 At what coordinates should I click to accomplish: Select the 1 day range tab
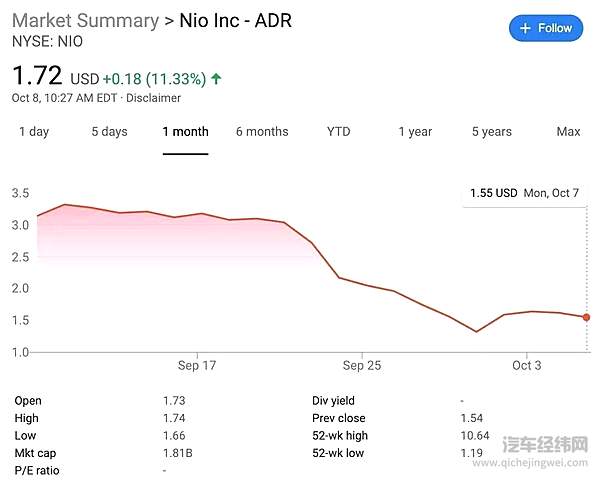pos(34,132)
